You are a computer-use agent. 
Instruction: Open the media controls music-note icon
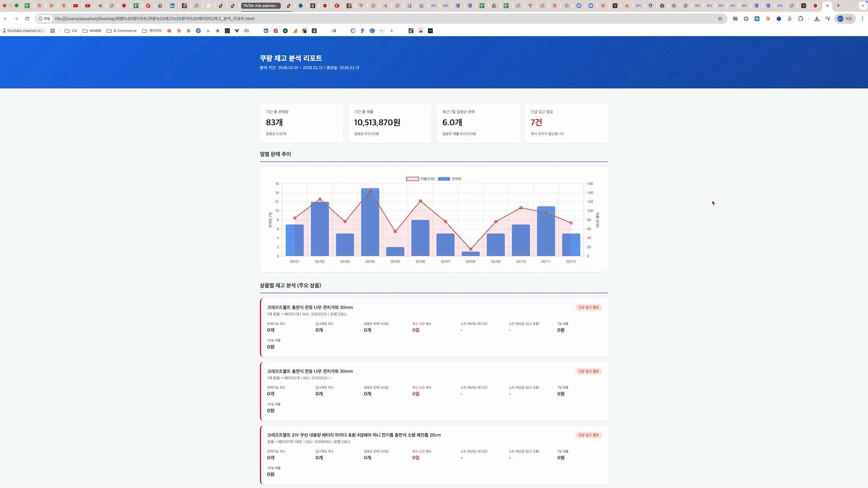coord(828,19)
